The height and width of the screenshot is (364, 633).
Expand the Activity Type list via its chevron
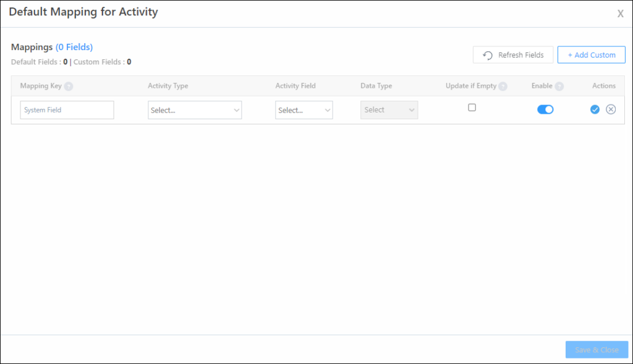click(x=237, y=109)
